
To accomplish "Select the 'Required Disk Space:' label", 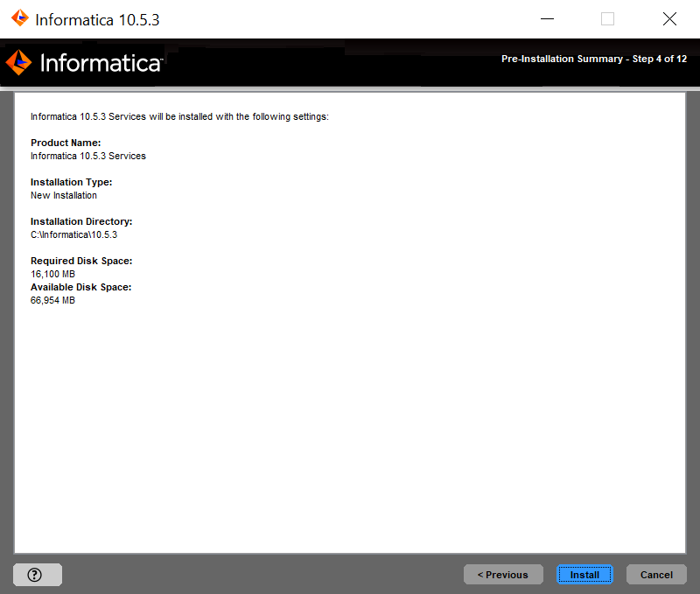I will (81, 261).
